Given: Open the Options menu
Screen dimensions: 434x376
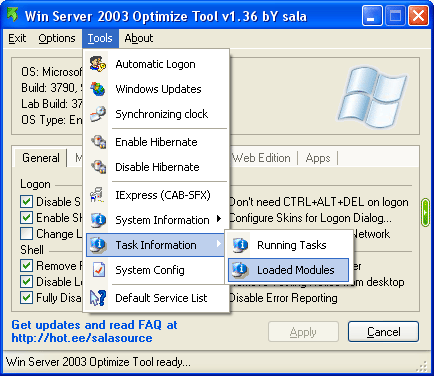Looking at the screenshot, I should (57, 38).
